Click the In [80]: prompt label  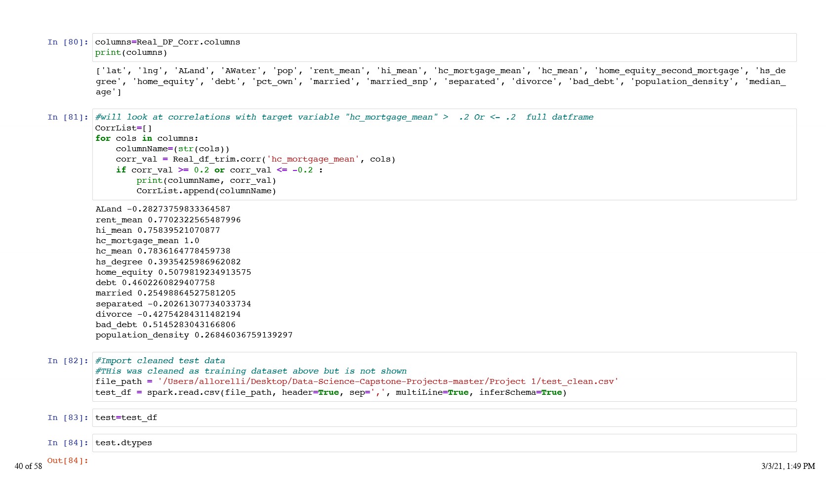(68, 42)
